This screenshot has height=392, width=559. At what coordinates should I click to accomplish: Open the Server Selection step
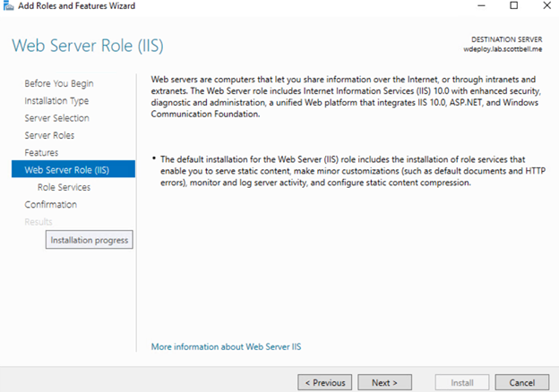coord(56,118)
